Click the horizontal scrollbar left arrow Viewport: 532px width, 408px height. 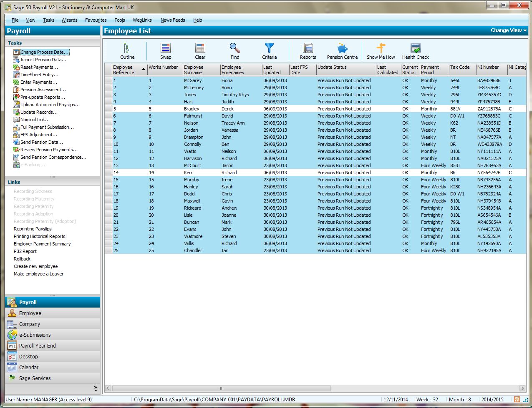click(x=108, y=388)
